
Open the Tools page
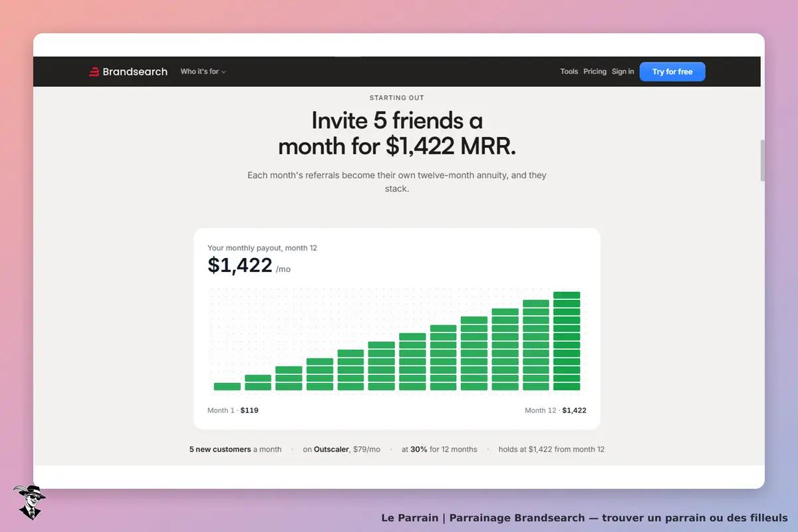[569, 72]
